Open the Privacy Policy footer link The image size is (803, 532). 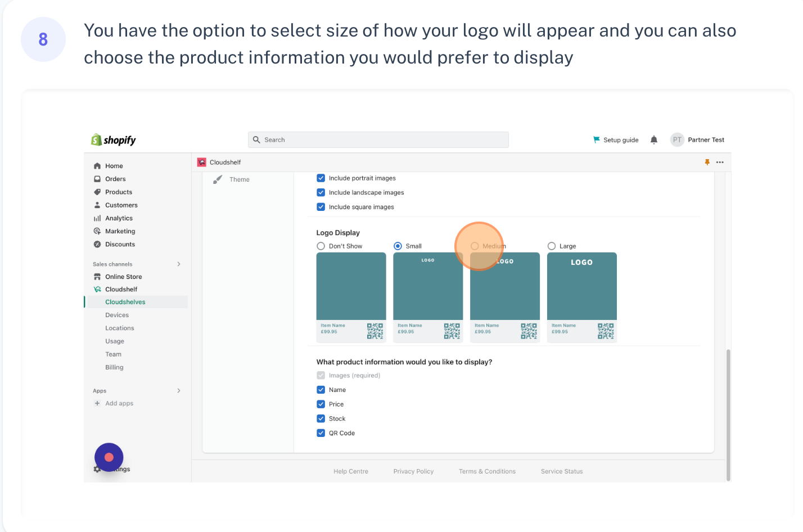coord(413,471)
